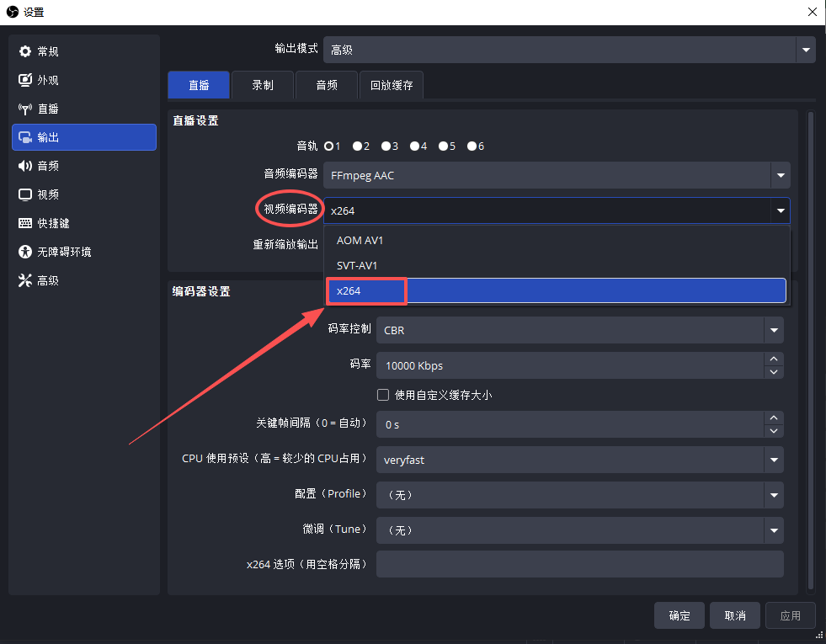This screenshot has height=644, width=826.
Task: Expand the CPU preset veryfast dropdown
Action: pyautogui.click(x=579, y=460)
